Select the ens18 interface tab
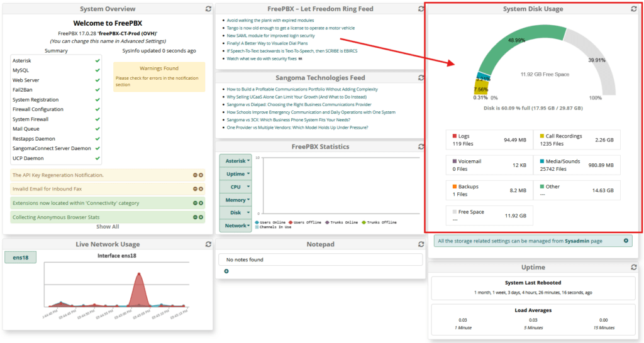The image size is (644, 343). tap(21, 258)
